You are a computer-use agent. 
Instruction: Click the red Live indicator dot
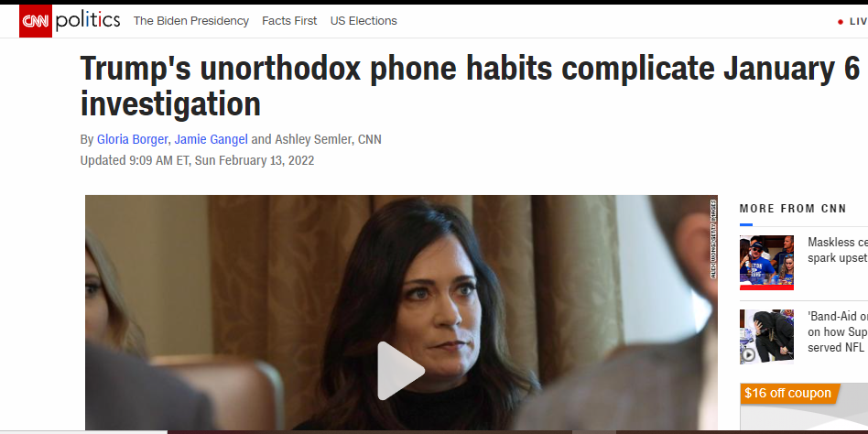[x=840, y=22]
